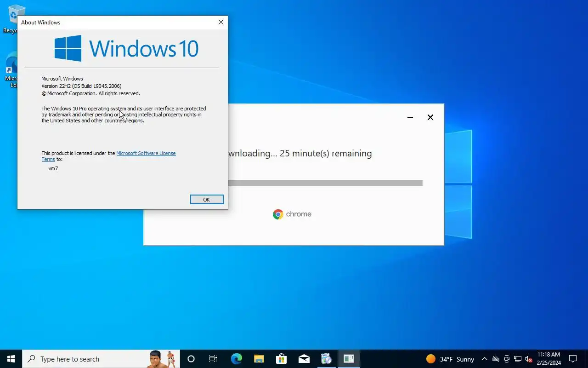Image resolution: width=588 pixels, height=368 pixels.
Task: Click the Chrome download progress bar
Action: 325,183
